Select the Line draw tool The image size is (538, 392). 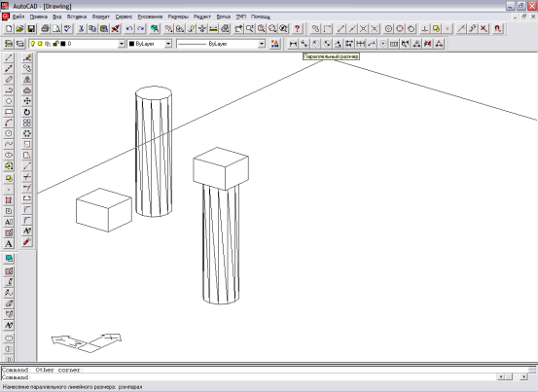click(x=9, y=57)
